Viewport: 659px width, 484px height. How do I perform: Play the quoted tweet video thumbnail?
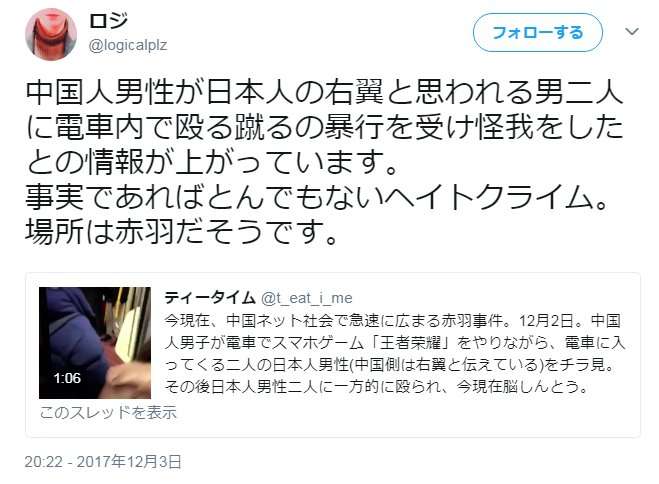(x=95, y=343)
